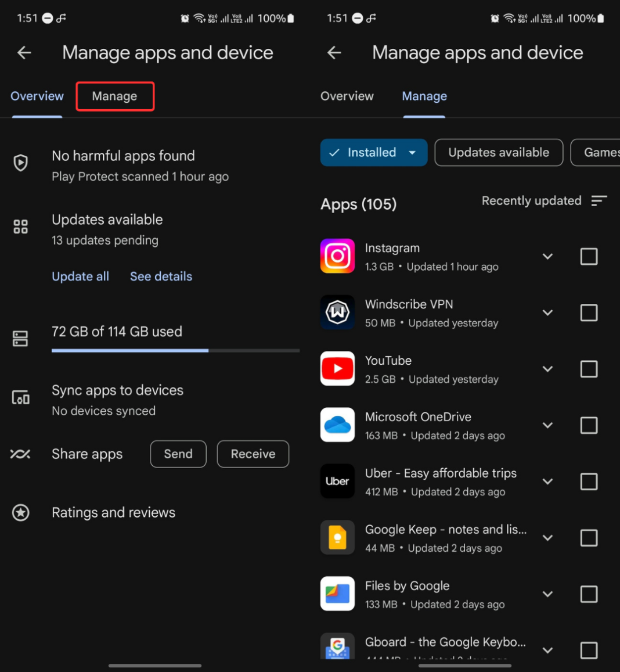
Task: Click the Instagram app icon
Action: coord(337,256)
